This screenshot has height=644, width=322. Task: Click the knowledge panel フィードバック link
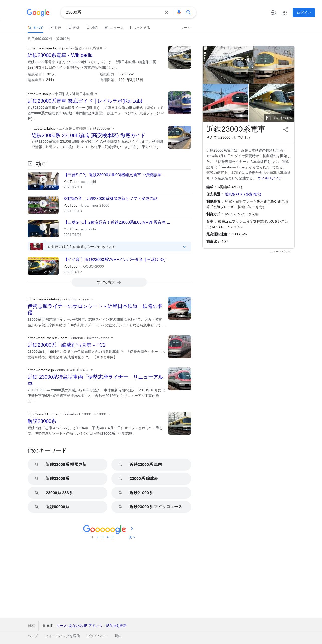pyautogui.click(x=280, y=252)
